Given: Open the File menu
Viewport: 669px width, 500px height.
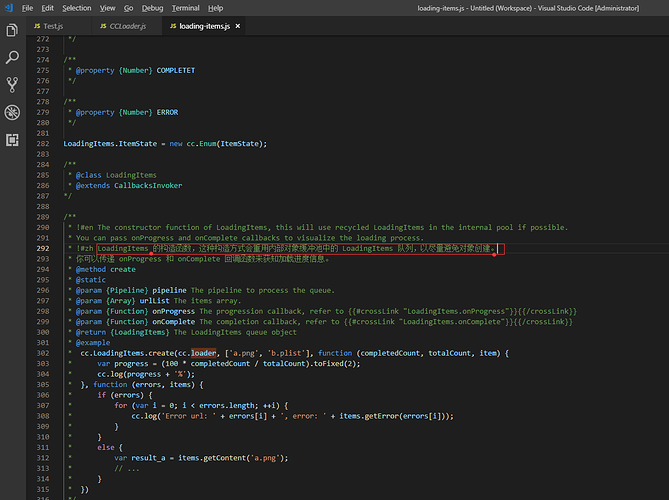Looking at the screenshot, I should [27, 8].
